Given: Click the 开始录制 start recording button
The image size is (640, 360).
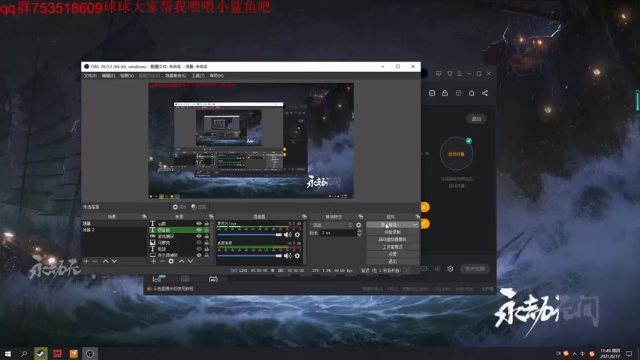Looking at the screenshot, I should click(392, 232).
